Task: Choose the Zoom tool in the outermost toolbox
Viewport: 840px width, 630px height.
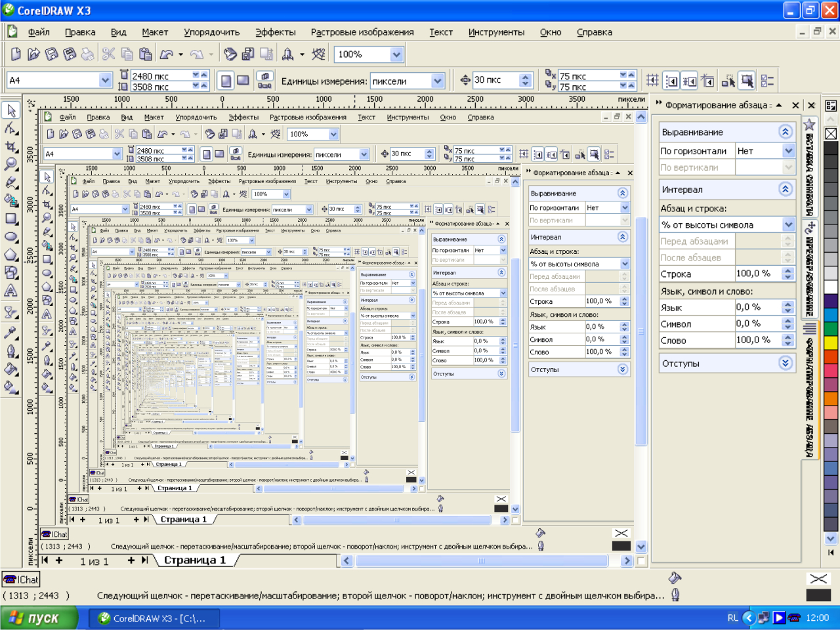Action: [x=11, y=163]
